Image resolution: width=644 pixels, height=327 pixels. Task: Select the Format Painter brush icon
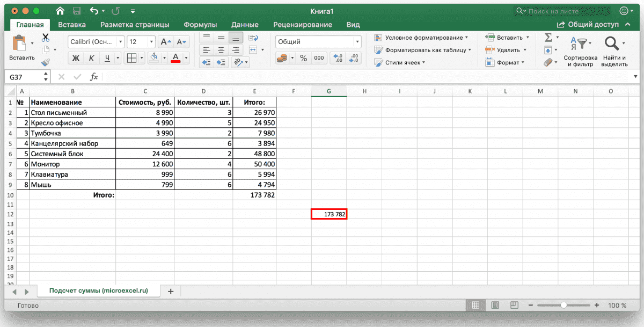[x=46, y=62]
